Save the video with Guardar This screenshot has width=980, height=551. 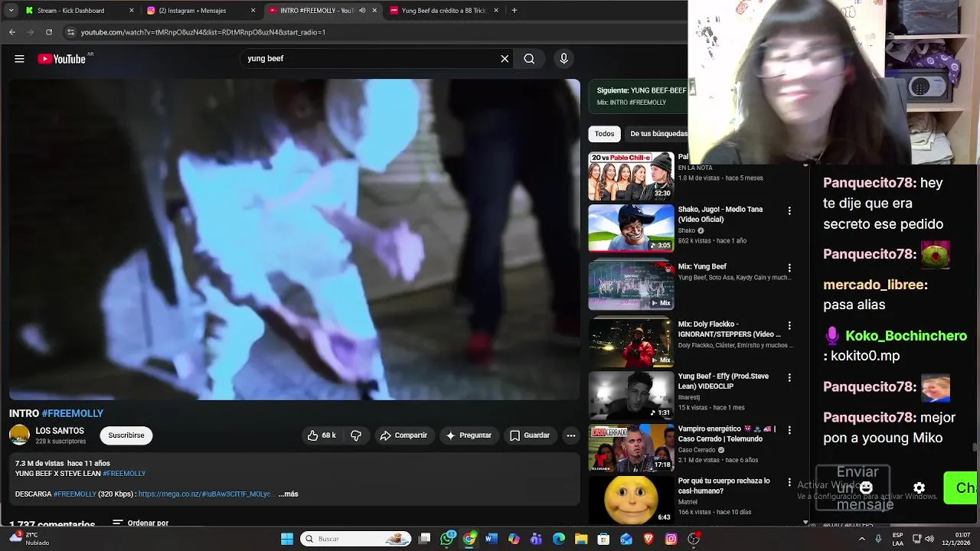[530, 435]
